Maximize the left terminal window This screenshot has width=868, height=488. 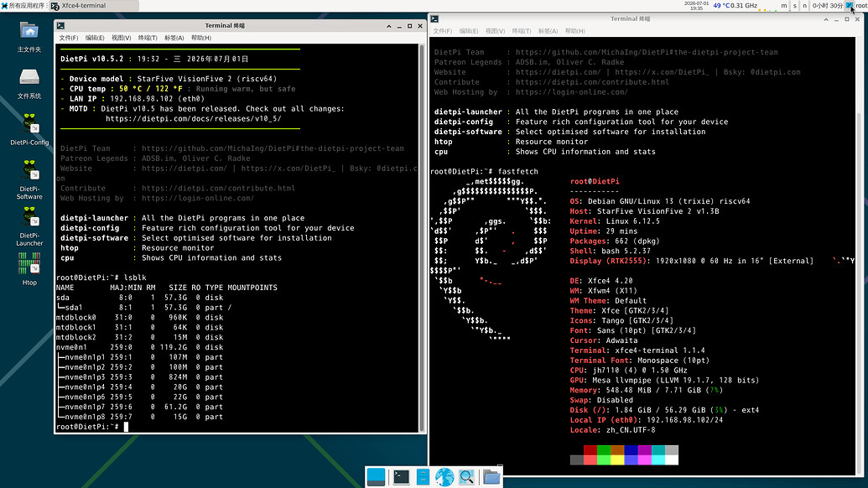pyautogui.click(x=409, y=26)
